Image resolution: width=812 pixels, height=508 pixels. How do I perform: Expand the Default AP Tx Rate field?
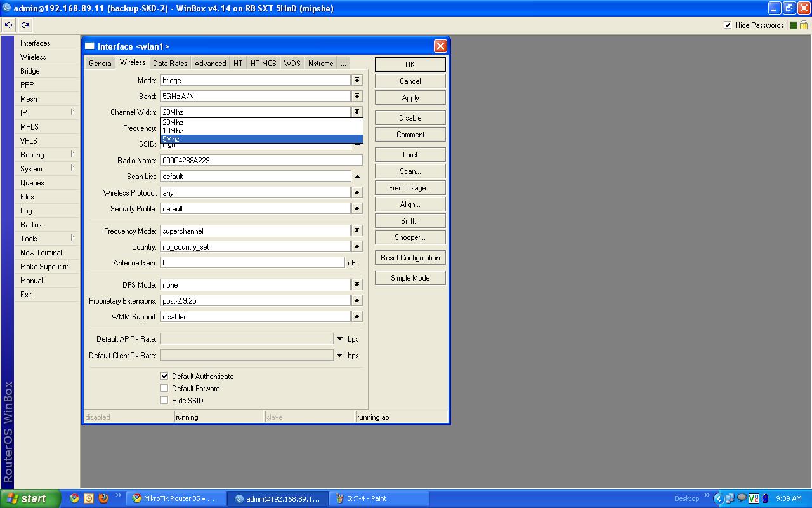point(339,338)
